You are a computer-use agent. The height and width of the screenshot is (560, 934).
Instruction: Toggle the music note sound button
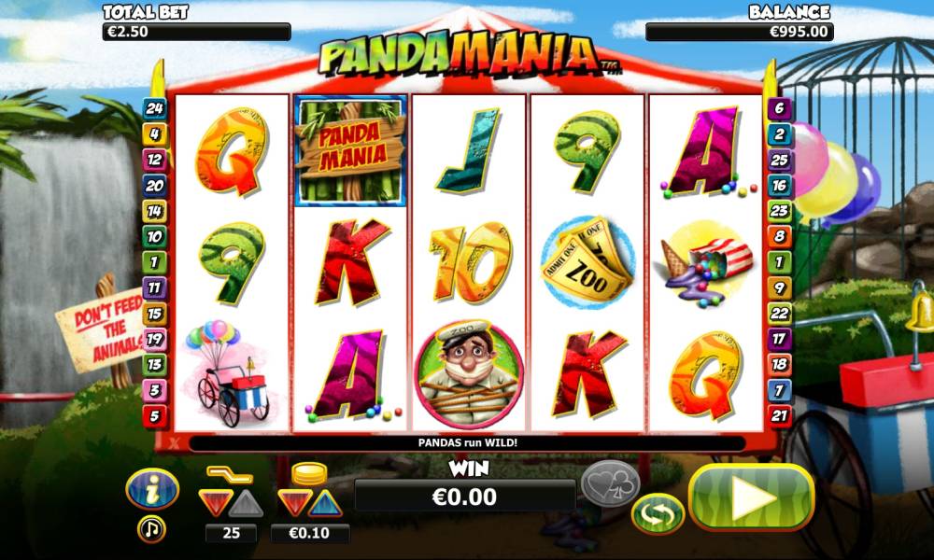point(151,529)
